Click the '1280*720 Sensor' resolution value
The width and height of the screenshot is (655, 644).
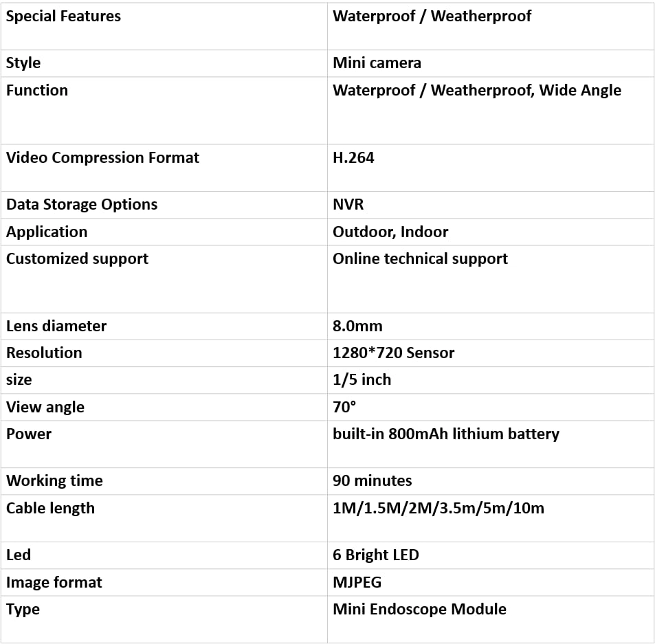(x=393, y=353)
